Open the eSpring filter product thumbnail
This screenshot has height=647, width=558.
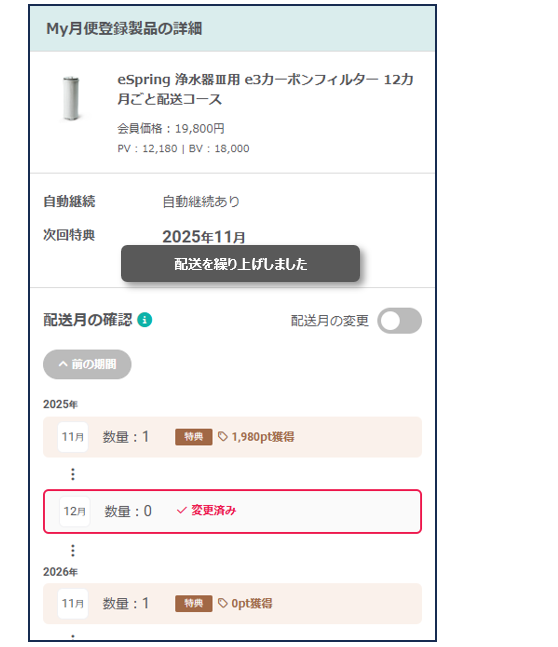tap(71, 99)
